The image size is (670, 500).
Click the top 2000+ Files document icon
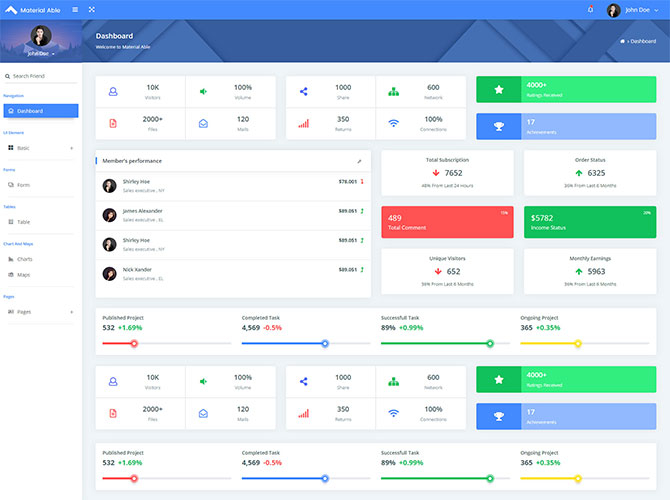(x=113, y=124)
